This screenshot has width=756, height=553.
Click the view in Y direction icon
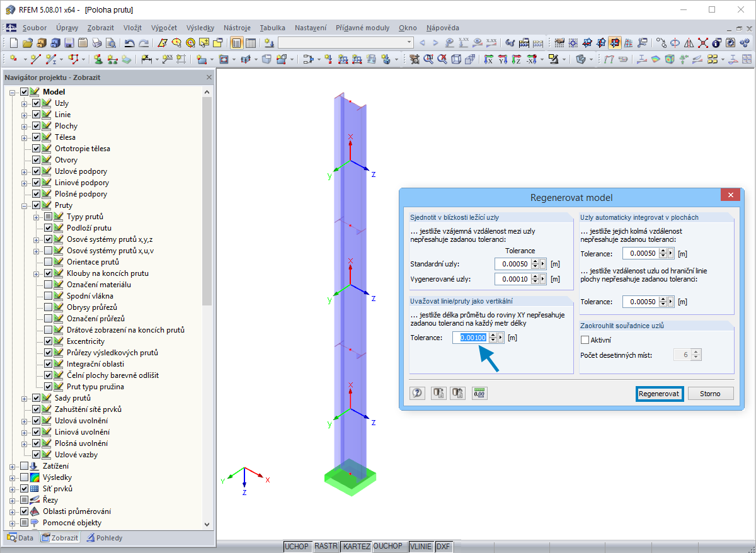coord(503,60)
